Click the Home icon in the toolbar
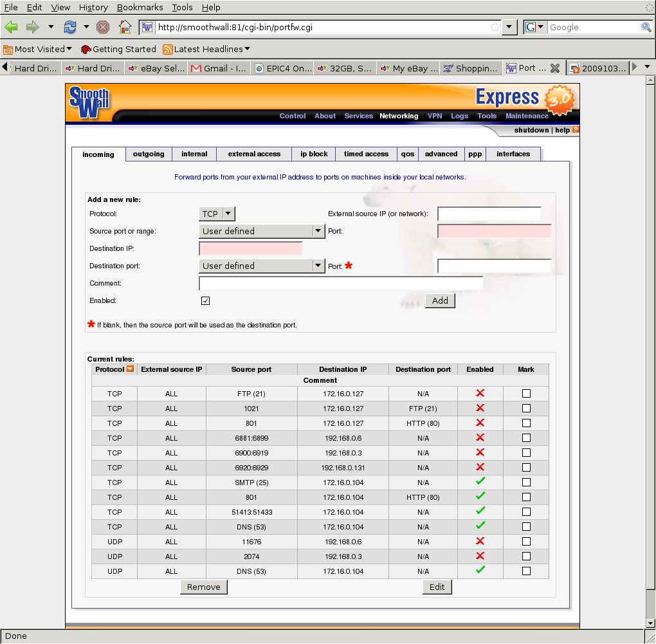Screen dimensions: 656x644 point(125,27)
